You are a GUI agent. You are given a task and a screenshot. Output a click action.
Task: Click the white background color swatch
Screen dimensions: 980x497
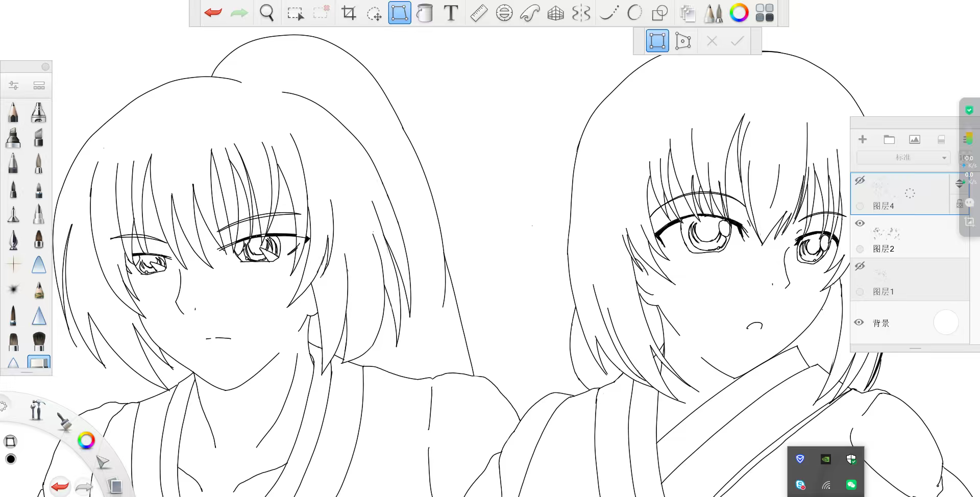point(945,322)
